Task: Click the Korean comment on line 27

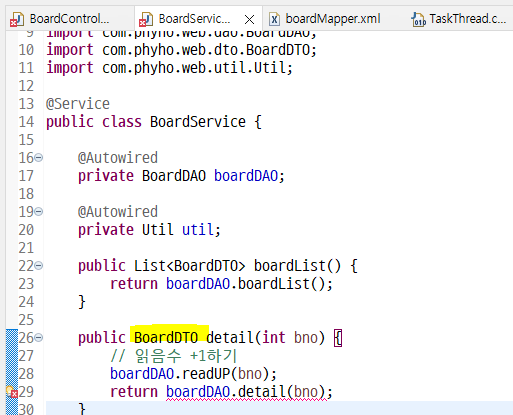Action: 173,356
